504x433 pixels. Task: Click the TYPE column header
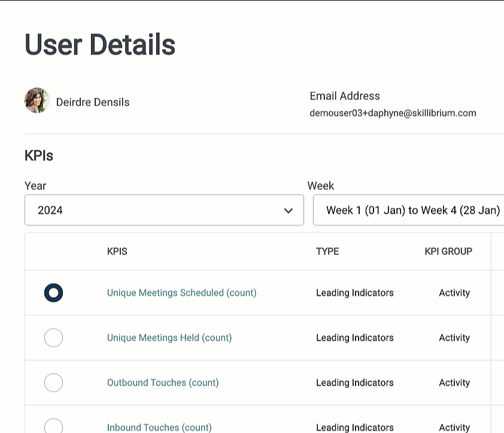pos(327,252)
